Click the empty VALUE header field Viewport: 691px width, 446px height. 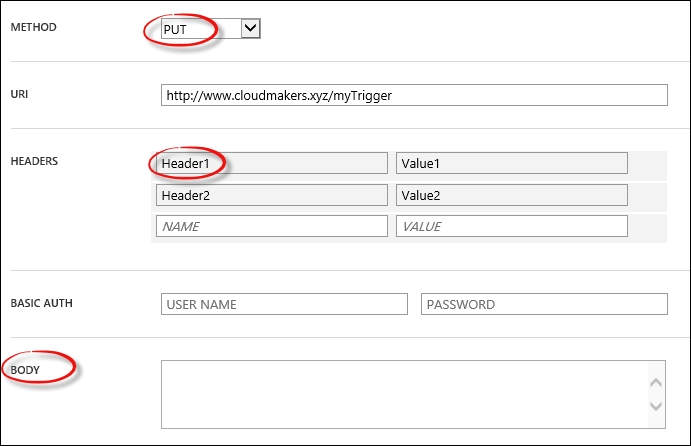512,227
